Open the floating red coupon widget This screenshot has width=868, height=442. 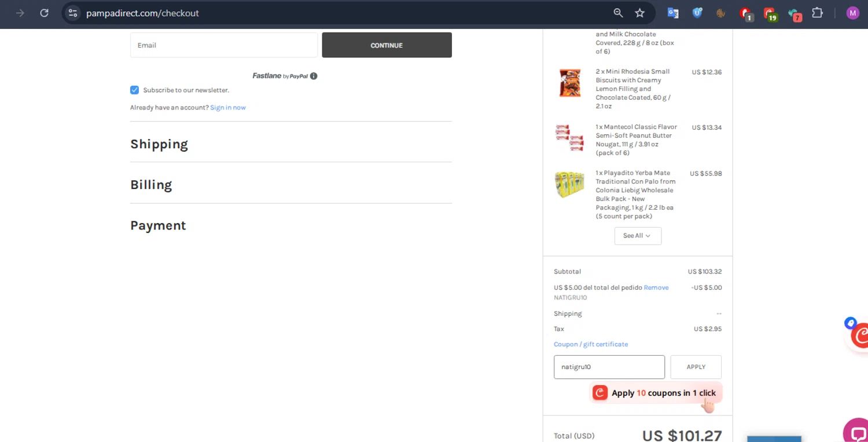click(x=860, y=336)
